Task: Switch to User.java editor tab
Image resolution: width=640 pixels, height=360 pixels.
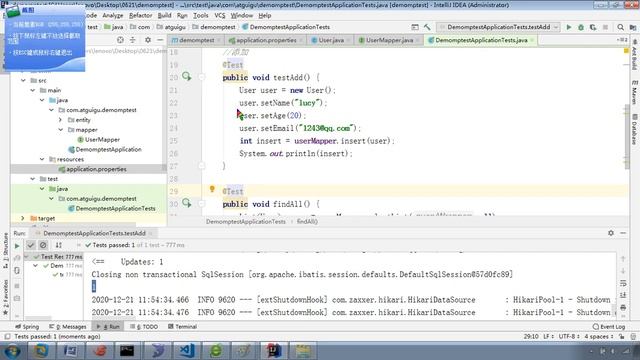Action: (x=331, y=40)
